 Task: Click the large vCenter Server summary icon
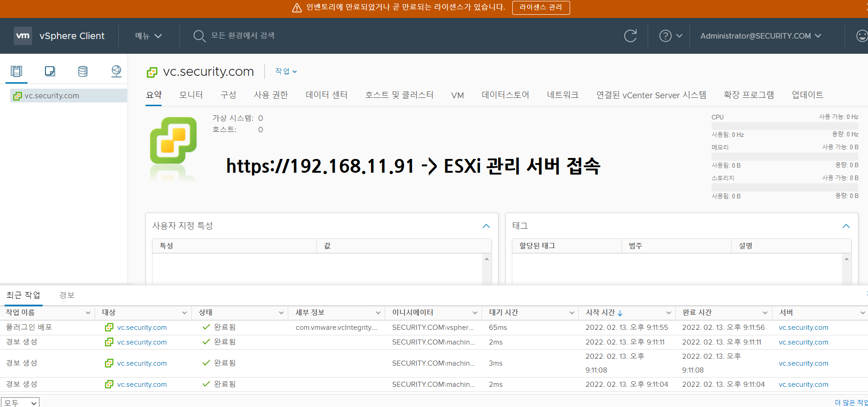click(x=174, y=140)
